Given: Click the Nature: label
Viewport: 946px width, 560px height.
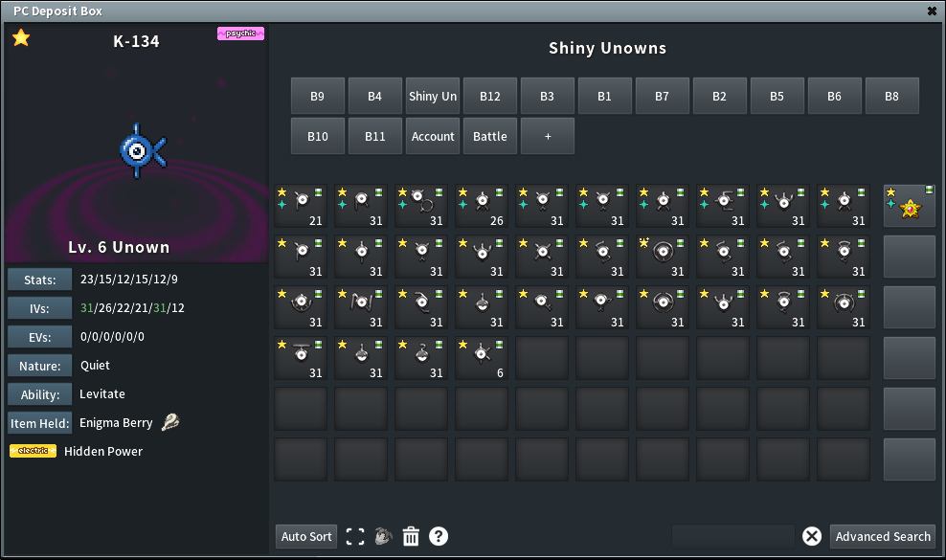Looking at the screenshot, I should 40,366.
